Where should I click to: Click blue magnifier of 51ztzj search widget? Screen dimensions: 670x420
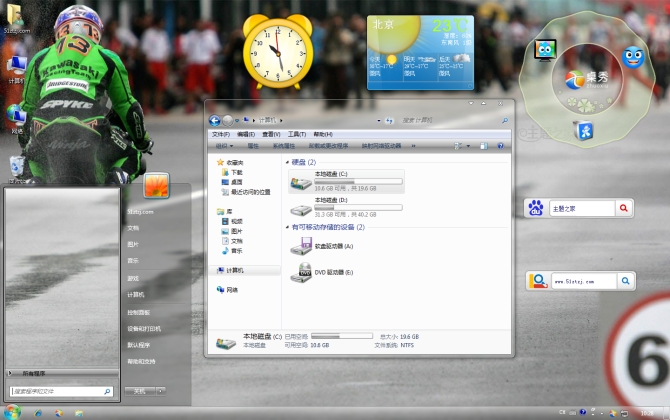(626, 281)
